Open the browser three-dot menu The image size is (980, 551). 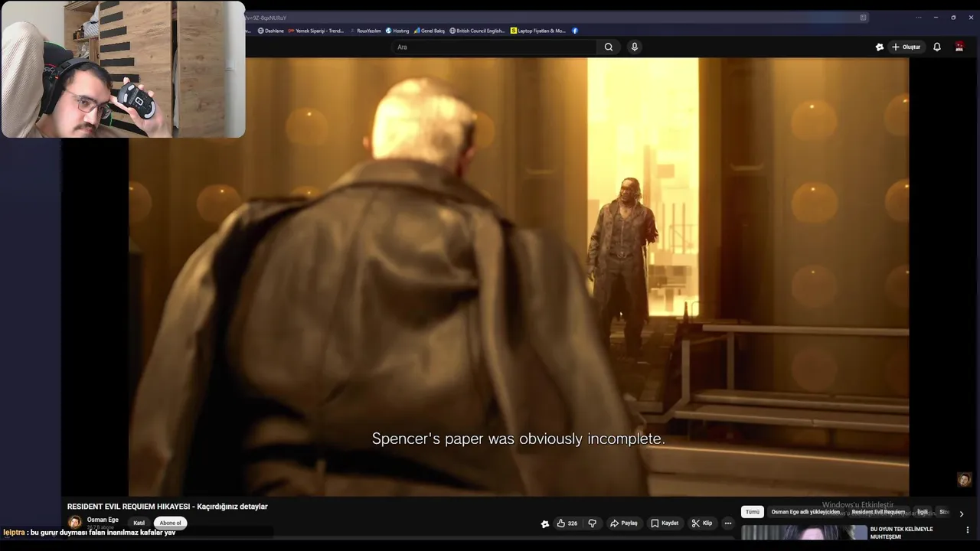click(919, 18)
